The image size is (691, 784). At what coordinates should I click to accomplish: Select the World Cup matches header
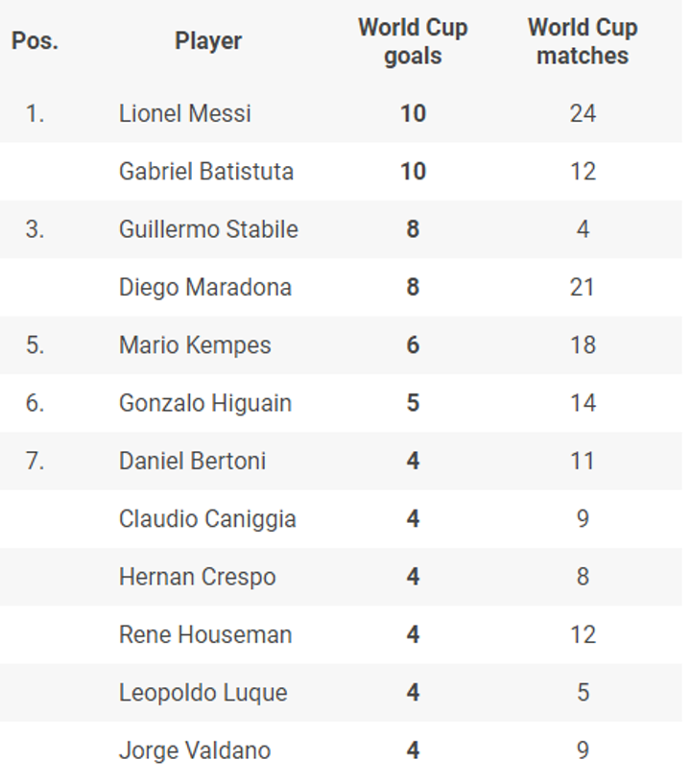(582, 41)
